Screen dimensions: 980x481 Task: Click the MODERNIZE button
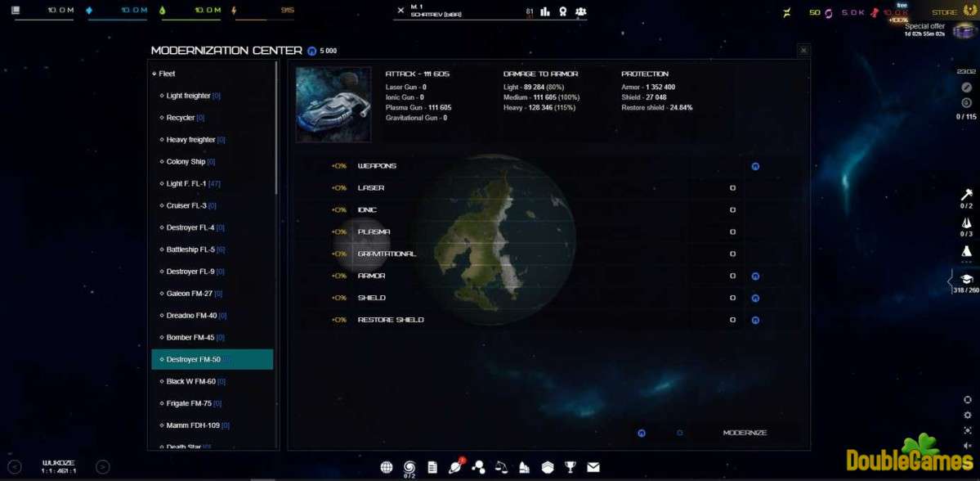pyautogui.click(x=745, y=433)
